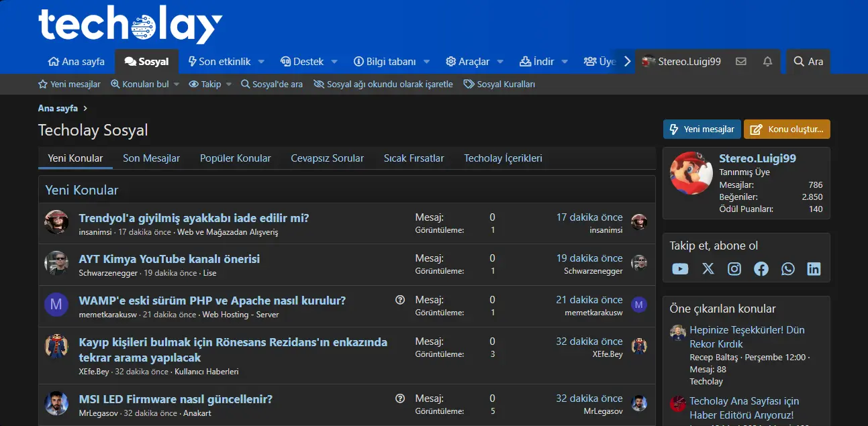Open the Ara search button
868x426 pixels.
click(x=808, y=62)
